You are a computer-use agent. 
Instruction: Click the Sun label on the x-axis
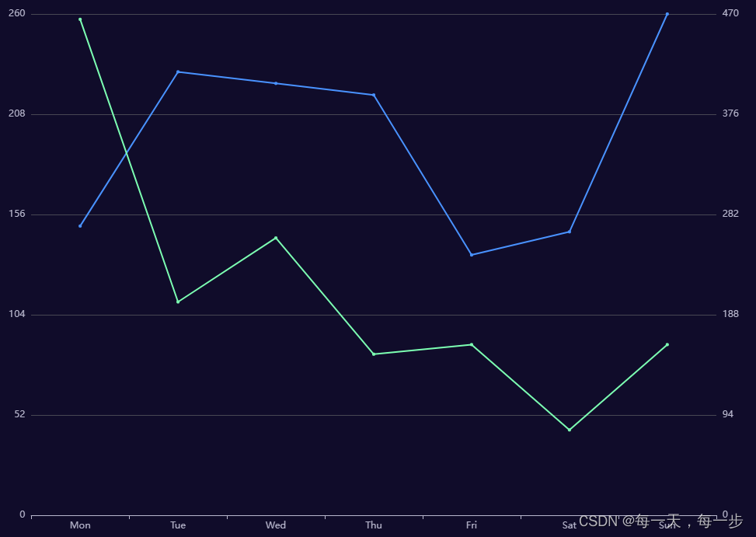point(667,525)
